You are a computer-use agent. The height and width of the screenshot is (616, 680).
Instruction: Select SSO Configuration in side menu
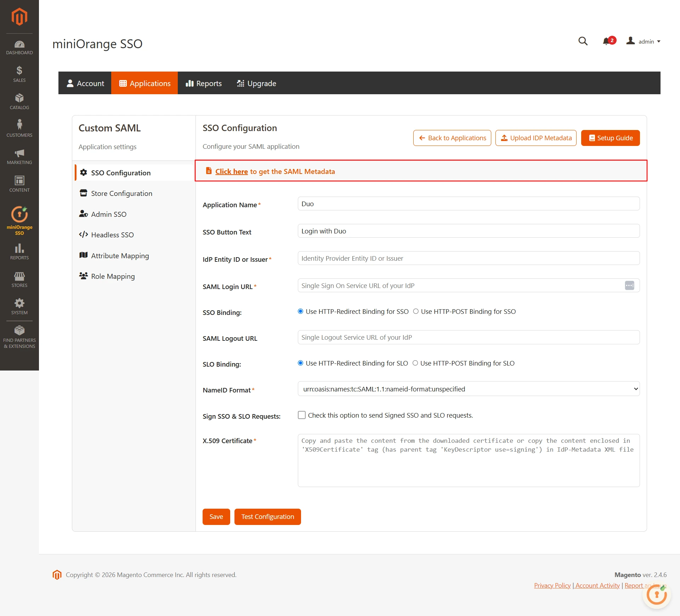(134, 173)
